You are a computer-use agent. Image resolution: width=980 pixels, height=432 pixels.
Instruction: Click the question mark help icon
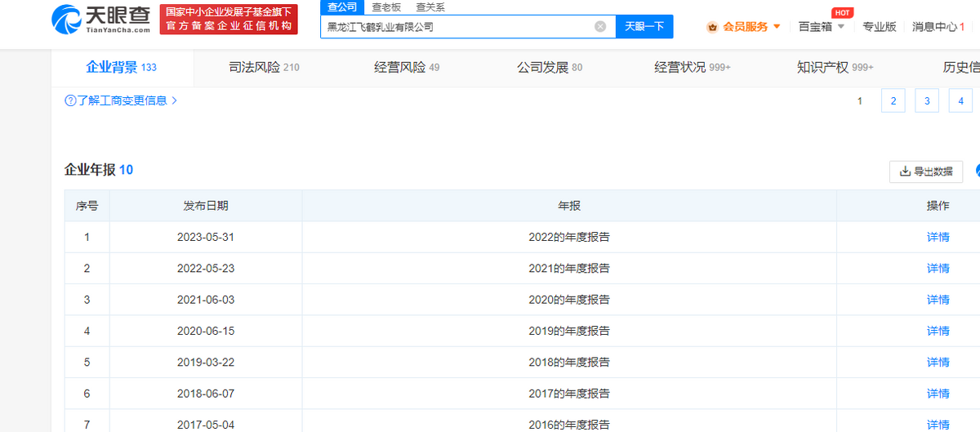(x=70, y=101)
